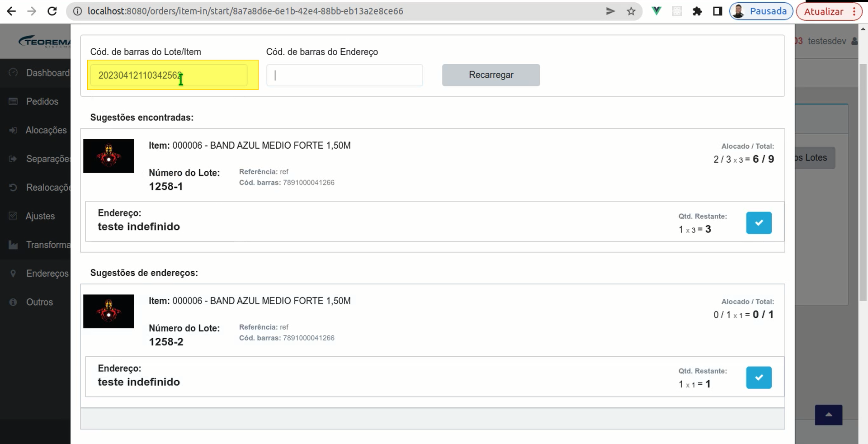This screenshot has height=444, width=868.
Task: Open Realocações in the sidebar
Action: point(48,187)
